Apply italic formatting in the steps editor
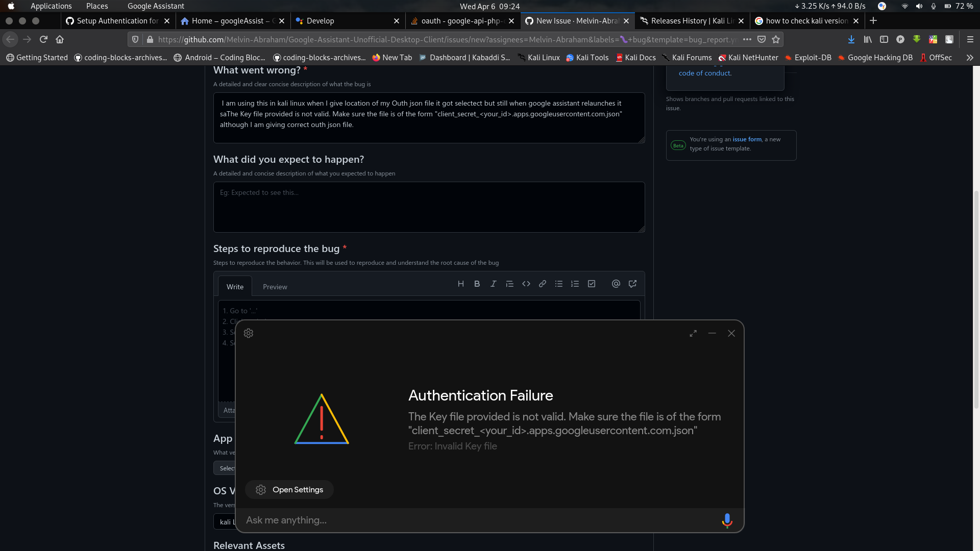This screenshot has width=980, height=551. click(x=493, y=284)
